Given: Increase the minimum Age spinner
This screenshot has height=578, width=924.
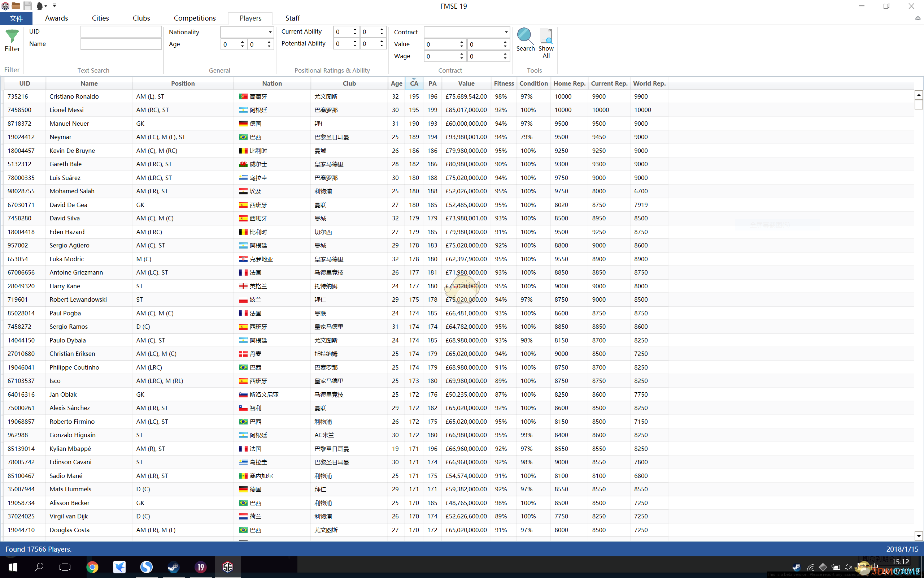Looking at the screenshot, I should (242, 42).
